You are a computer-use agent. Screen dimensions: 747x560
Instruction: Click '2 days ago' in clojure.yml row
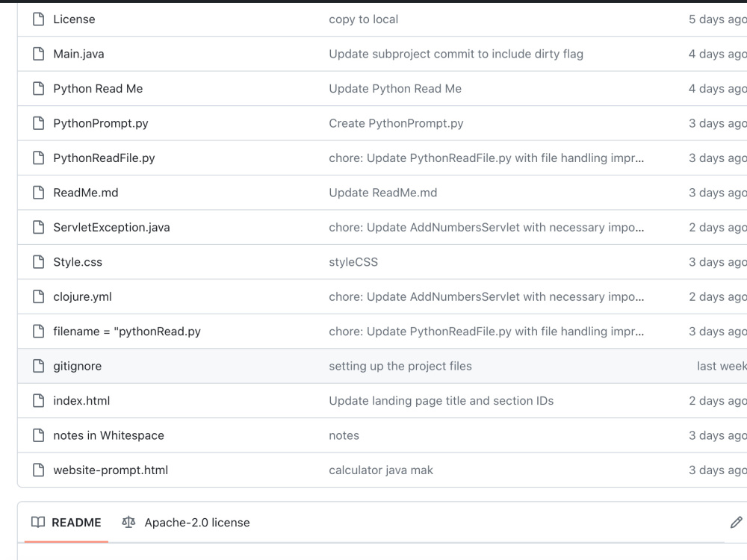717,296
